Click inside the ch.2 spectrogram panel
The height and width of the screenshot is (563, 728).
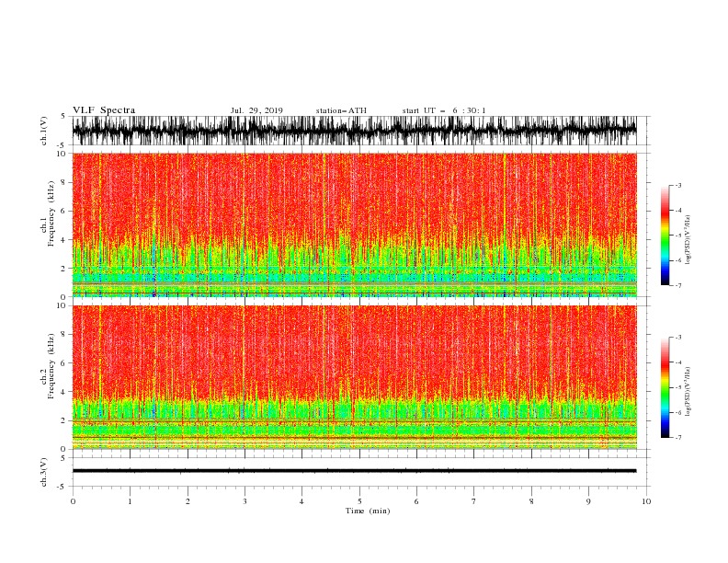[x=354, y=377]
